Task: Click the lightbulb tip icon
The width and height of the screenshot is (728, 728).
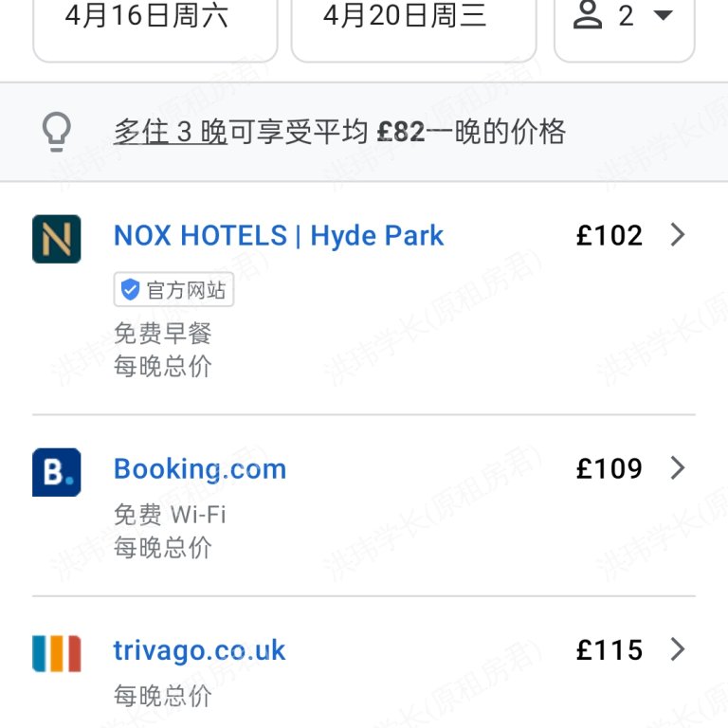Action: pos(57,132)
